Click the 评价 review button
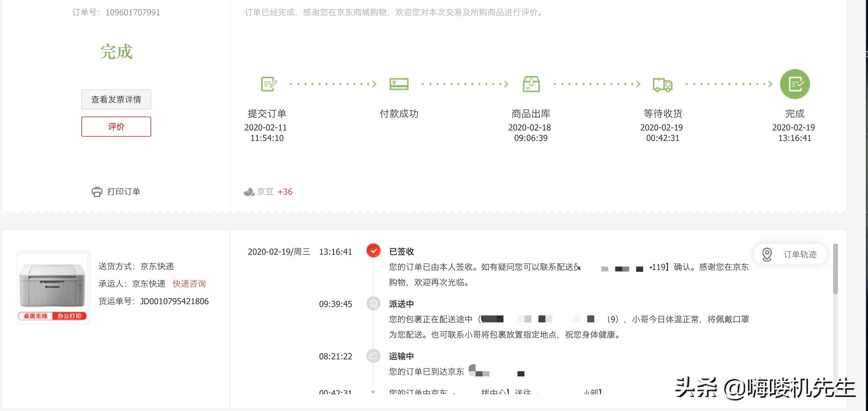 click(116, 126)
